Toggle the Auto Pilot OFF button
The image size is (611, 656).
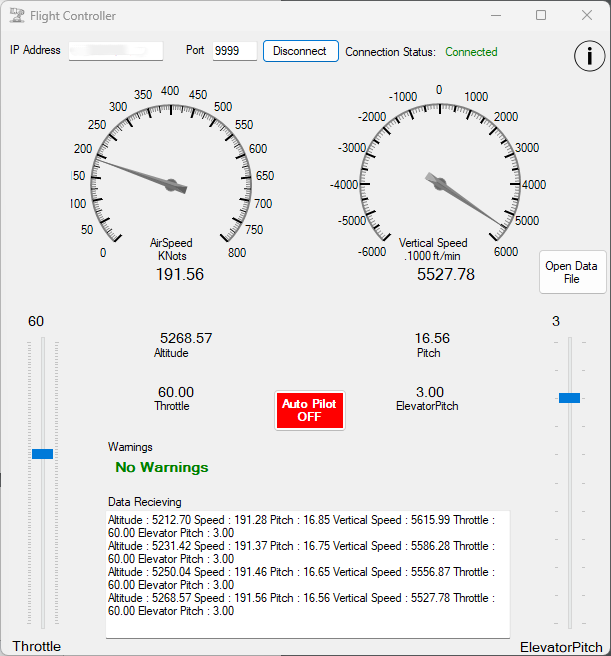(x=310, y=410)
